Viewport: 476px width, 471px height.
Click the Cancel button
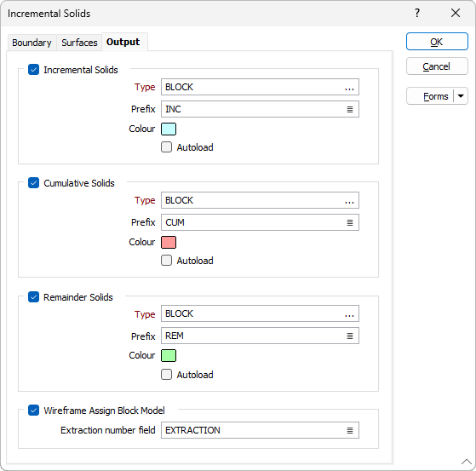[x=437, y=66]
